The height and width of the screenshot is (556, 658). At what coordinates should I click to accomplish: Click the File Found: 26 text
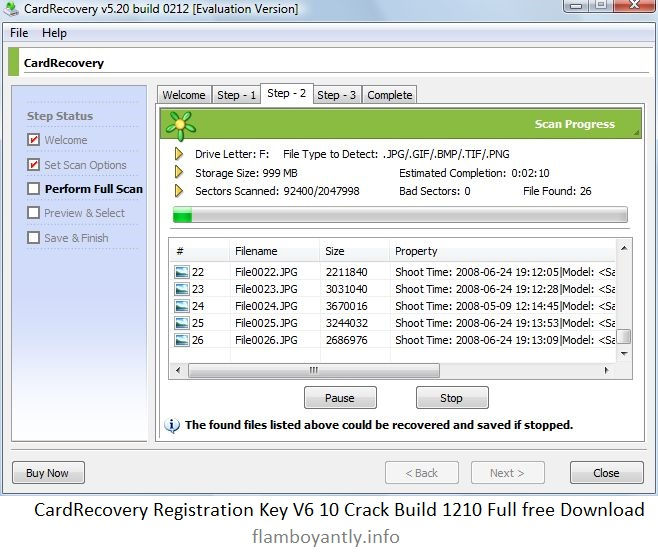pyautogui.click(x=557, y=191)
